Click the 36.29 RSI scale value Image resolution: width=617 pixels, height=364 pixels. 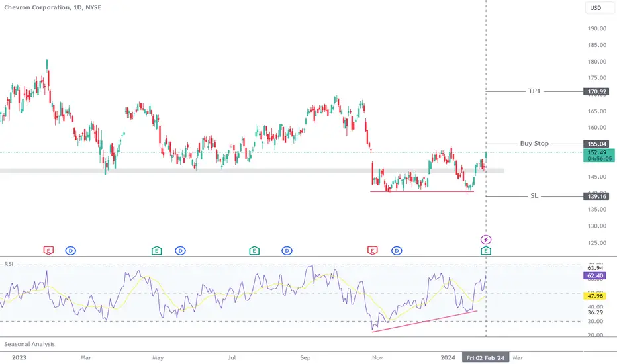point(595,312)
